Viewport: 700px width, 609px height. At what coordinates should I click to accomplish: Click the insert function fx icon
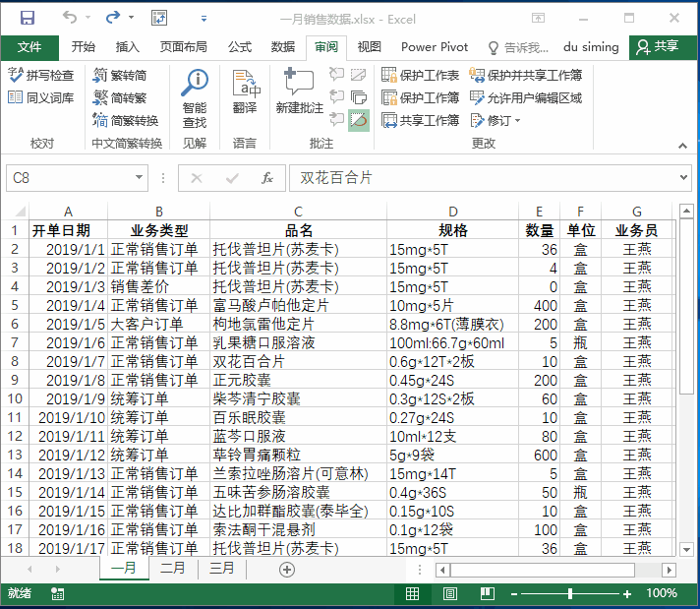(x=267, y=178)
